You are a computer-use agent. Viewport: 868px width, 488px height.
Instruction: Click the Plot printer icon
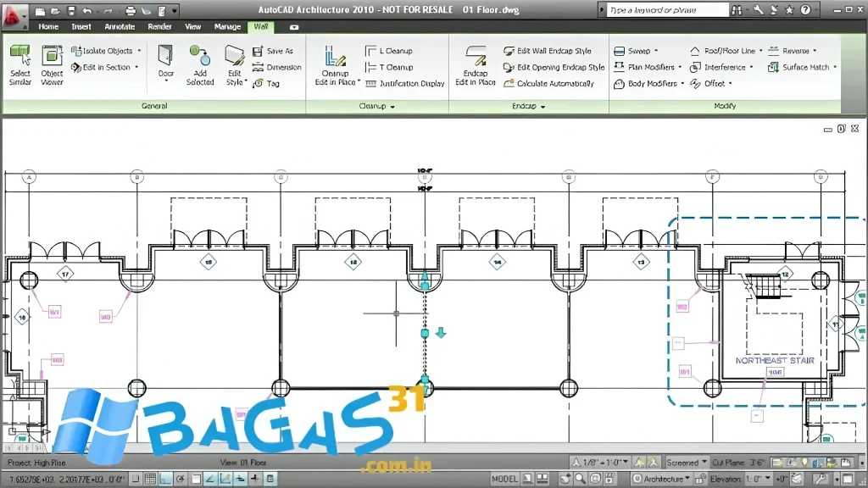point(130,11)
